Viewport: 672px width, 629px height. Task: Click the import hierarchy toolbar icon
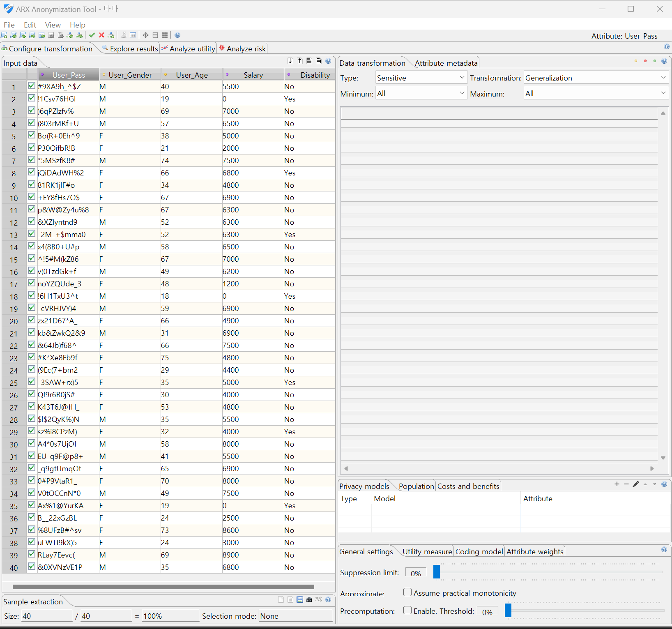pos(70,35)
